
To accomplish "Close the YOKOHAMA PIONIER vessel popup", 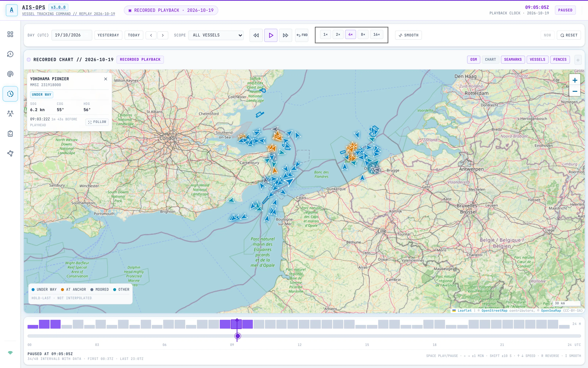I will (106, 79).
